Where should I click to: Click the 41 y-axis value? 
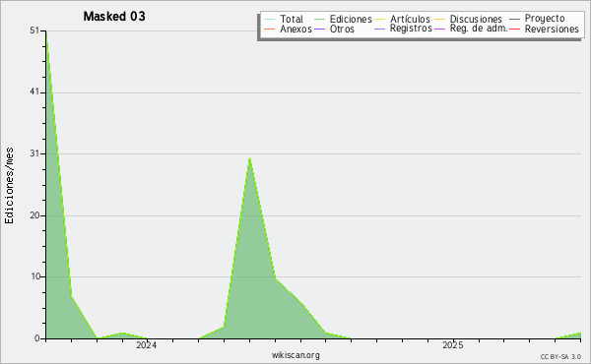[x=34, y=92]
